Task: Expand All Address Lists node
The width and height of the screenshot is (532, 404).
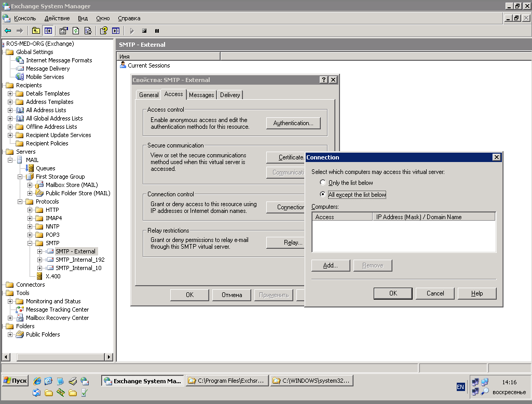Action: [x=10, y=110]
